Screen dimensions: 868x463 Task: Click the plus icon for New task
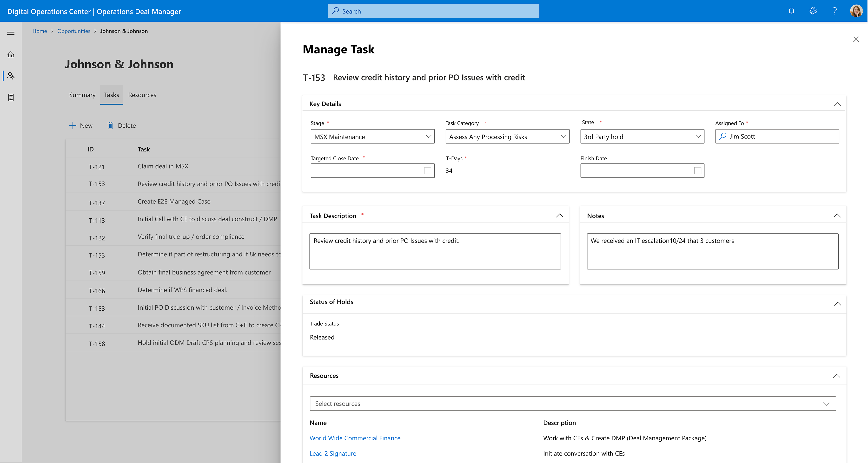pos(73,126)
